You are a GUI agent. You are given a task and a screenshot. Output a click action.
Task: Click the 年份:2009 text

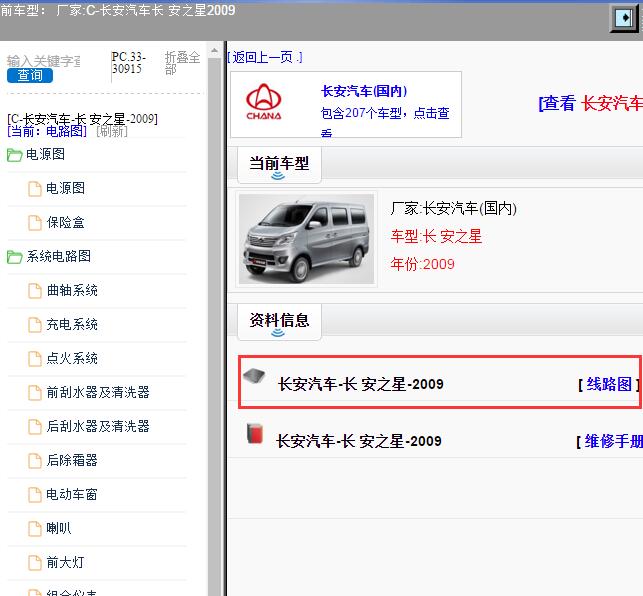(422, 264)
